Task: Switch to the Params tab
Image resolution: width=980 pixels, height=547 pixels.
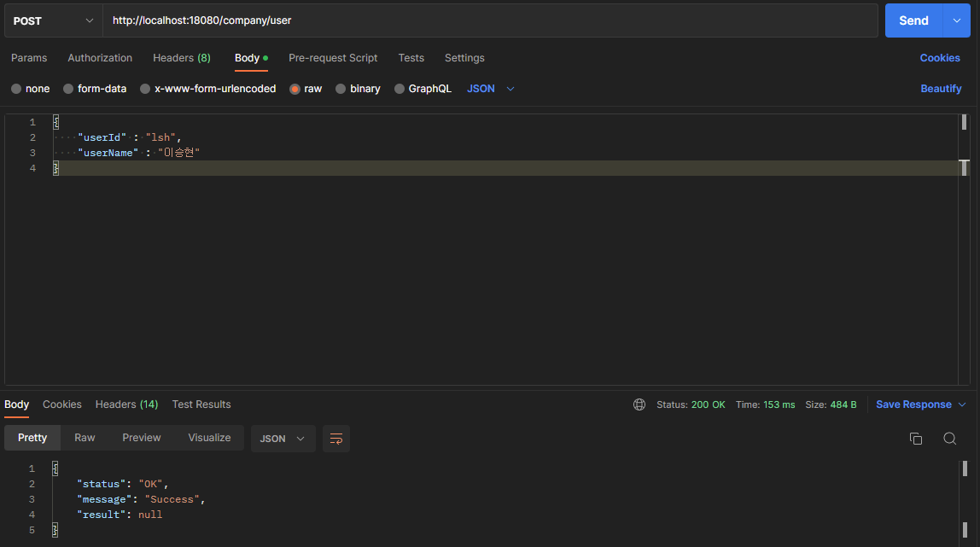Action: click(x=29, y=57)
